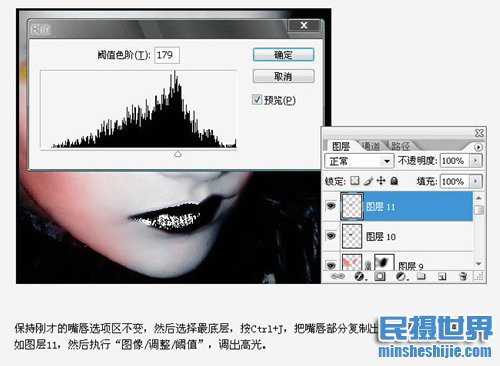Lock all padlock icon
The width and height of the screenshot is (500, 366).
394,181
